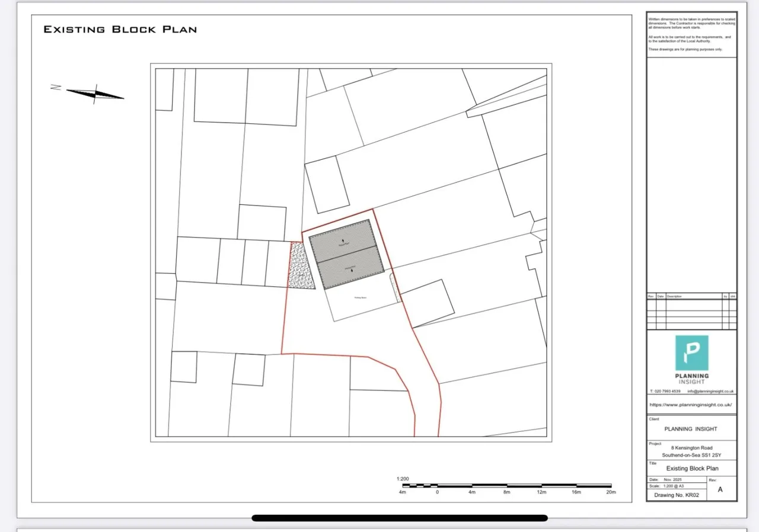The height and width of the screenshot is (532, 759).
Task: Select the date 'Nov. 2025'
Action: coord(673,479)
